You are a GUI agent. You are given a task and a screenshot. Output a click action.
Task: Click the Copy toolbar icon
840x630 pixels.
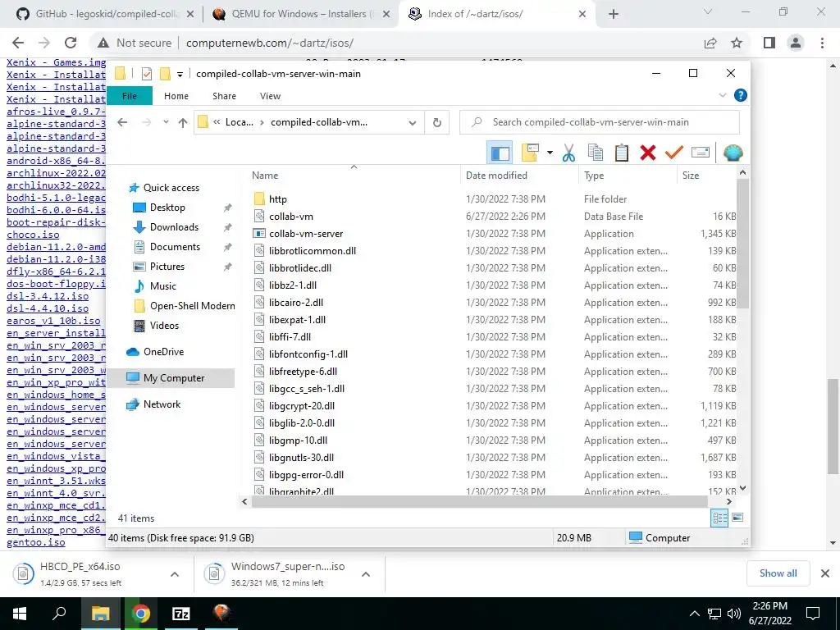(x=596, y=153)
